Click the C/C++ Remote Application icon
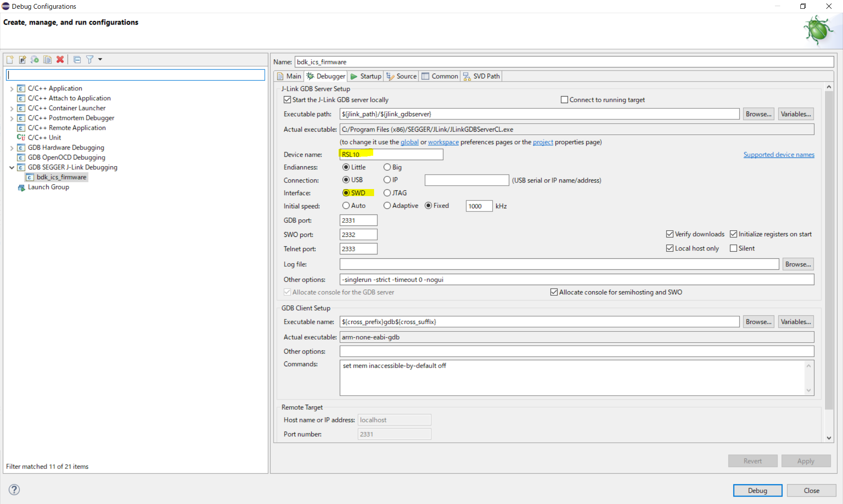Screen dimensions: 843x504 coord(21,128)
